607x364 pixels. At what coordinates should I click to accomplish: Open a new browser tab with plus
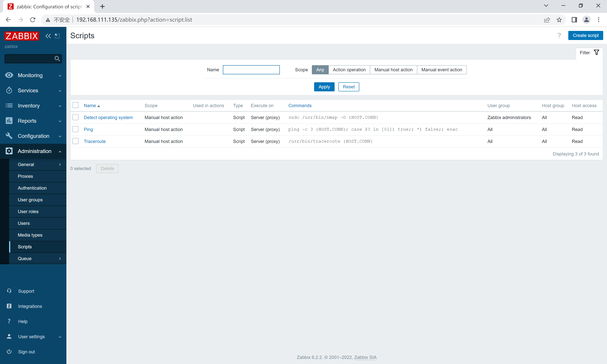pyautogui.click(x=103, y=7)
